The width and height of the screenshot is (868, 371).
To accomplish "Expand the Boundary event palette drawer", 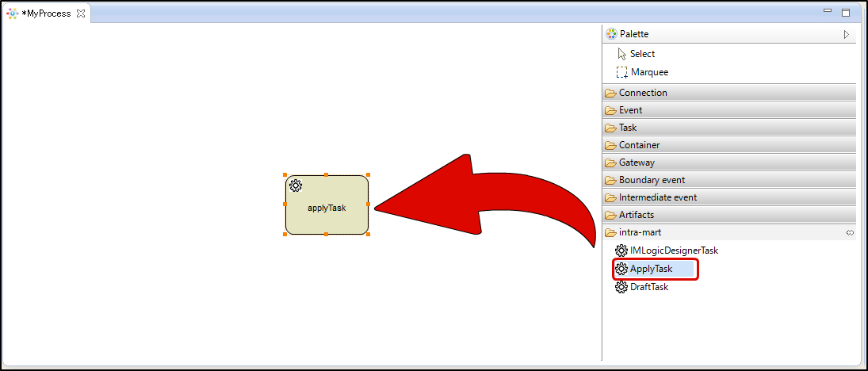I will coord(729,180).
